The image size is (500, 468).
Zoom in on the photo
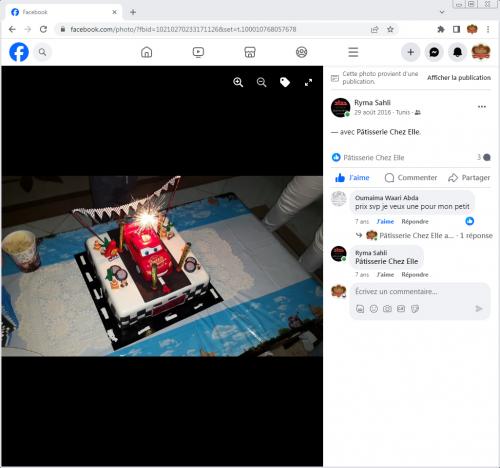coord(238,82)
